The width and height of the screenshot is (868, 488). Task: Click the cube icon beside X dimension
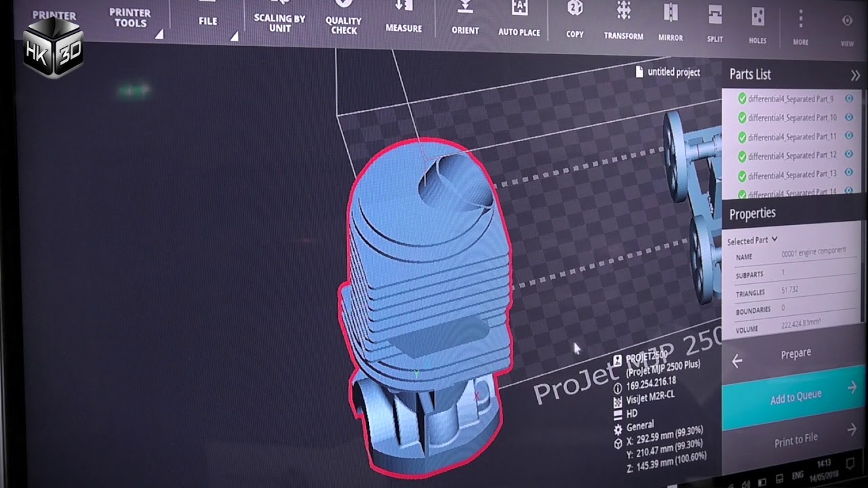[618, 443]
